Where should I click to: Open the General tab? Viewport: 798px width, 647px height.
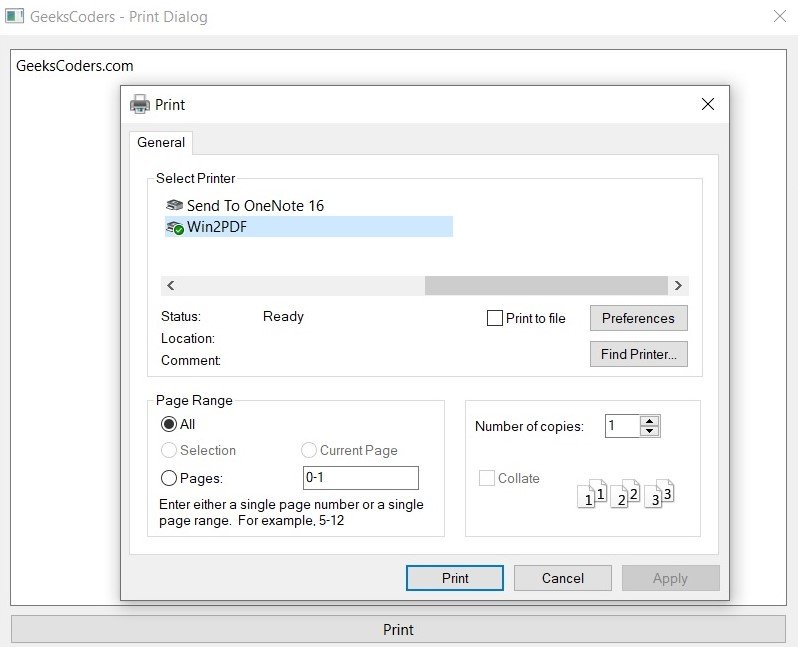click(x=161, y=142)
